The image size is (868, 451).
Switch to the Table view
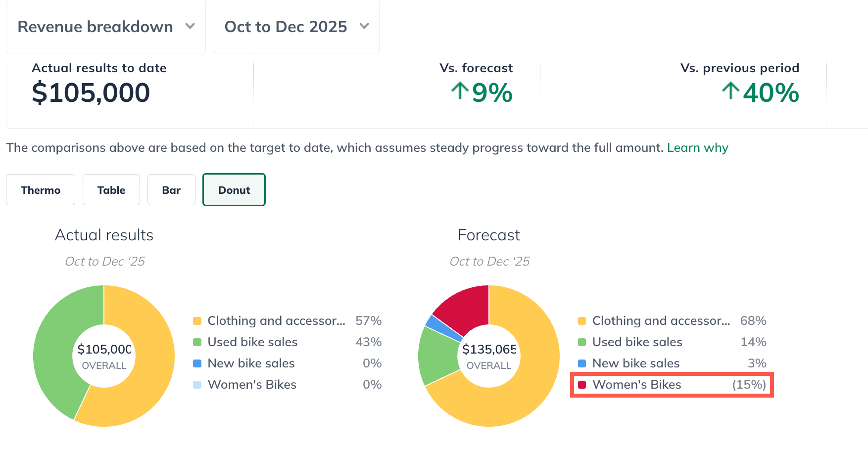pos(111,189)
